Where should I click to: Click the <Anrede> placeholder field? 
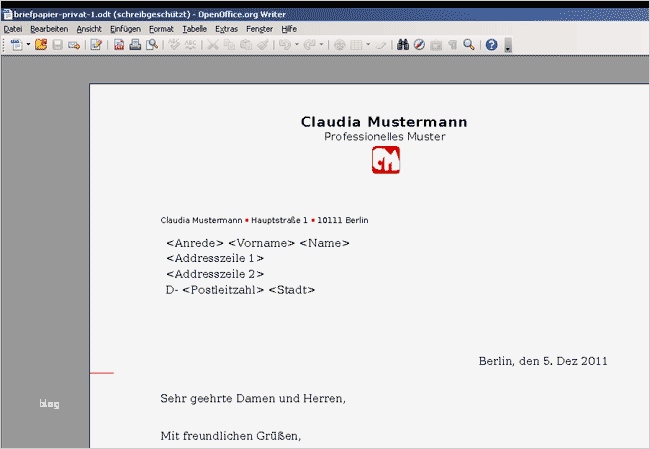pos(195,243)
